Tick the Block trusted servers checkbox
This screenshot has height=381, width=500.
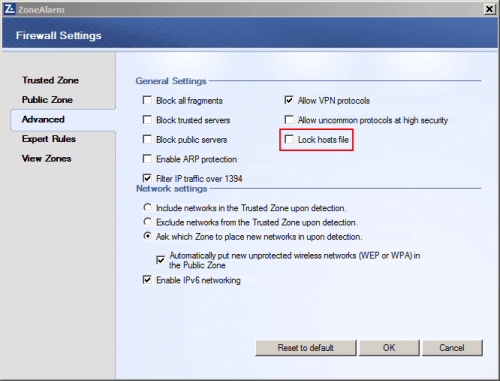pyautogui.click(x=147, y=120)
